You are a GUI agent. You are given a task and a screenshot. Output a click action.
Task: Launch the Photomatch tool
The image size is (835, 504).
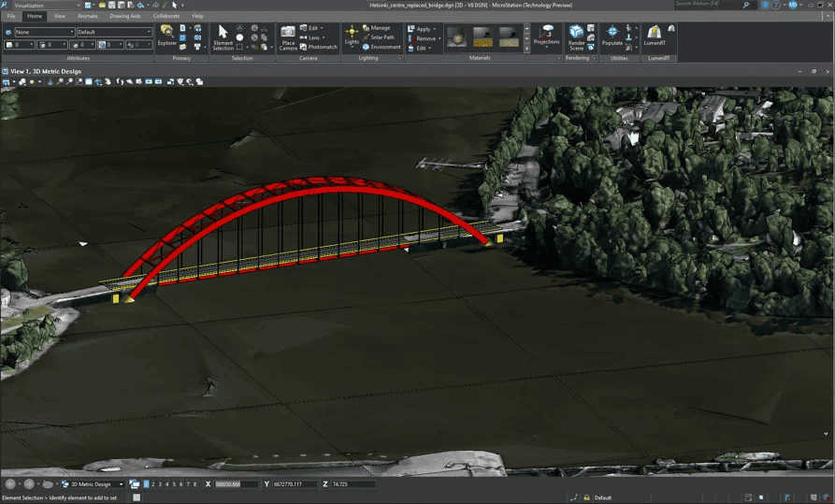319,47
